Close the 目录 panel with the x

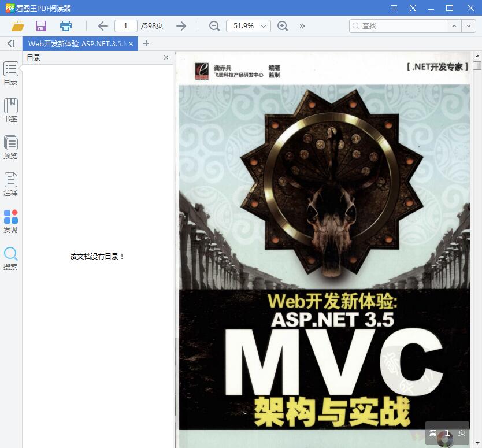166,57
